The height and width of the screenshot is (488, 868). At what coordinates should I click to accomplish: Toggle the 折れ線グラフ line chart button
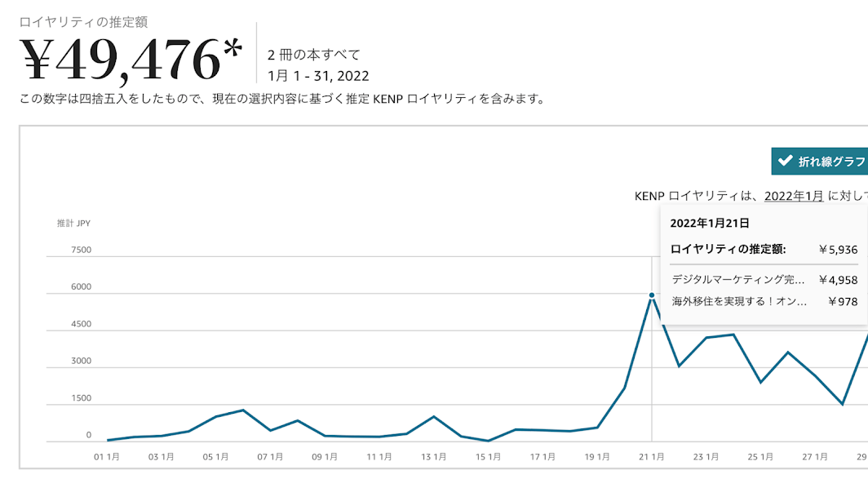[x=820, y=162]
